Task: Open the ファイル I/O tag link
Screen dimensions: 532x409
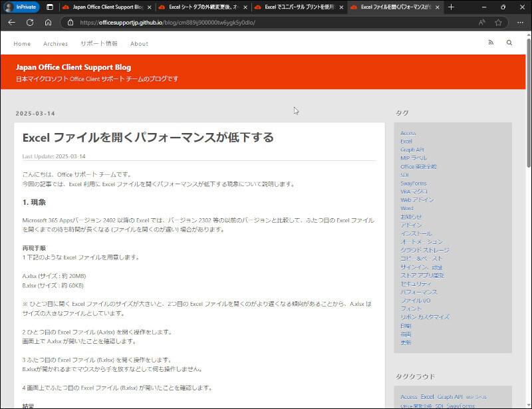Action: pos(415,301)
